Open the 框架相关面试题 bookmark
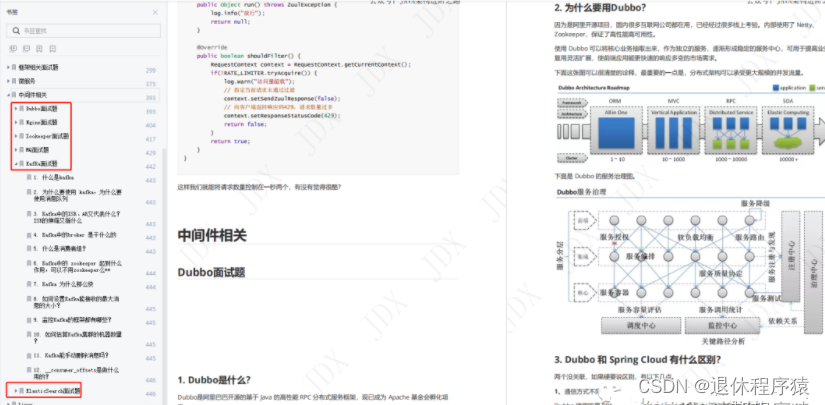Viewport: 825px width, 405px height. pyautogui.click(x=38, y=67)
